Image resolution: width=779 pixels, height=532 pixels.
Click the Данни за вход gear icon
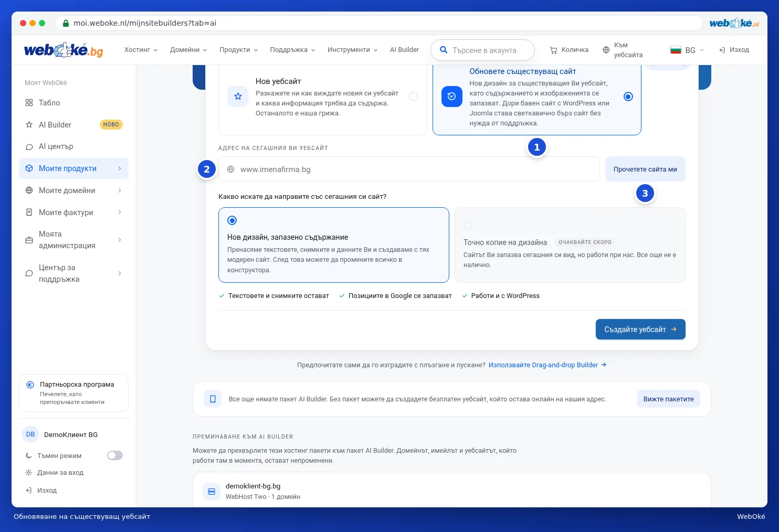(x=29, y=473)
